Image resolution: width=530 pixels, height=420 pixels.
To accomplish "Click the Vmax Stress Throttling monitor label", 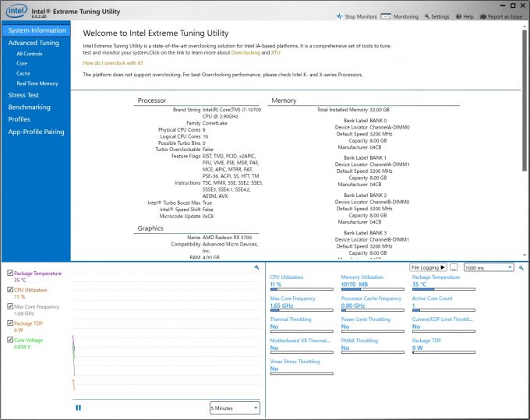I will tap(295, 362).
